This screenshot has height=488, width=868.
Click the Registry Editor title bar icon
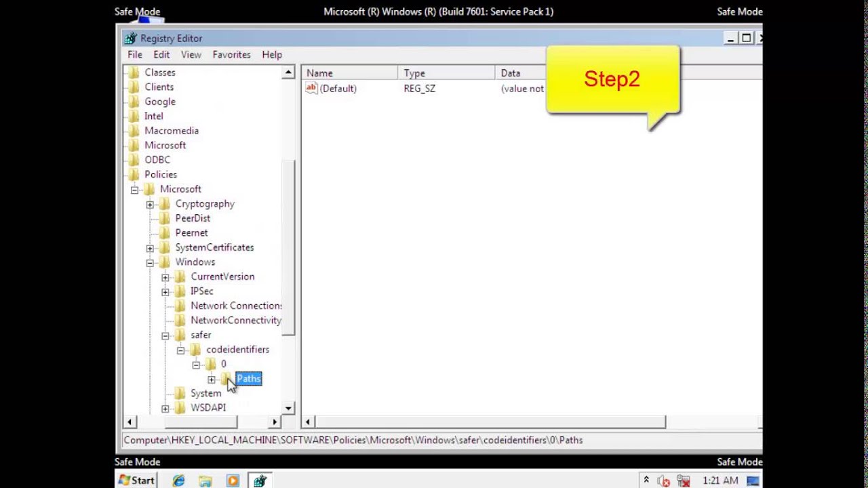point(131,39)
